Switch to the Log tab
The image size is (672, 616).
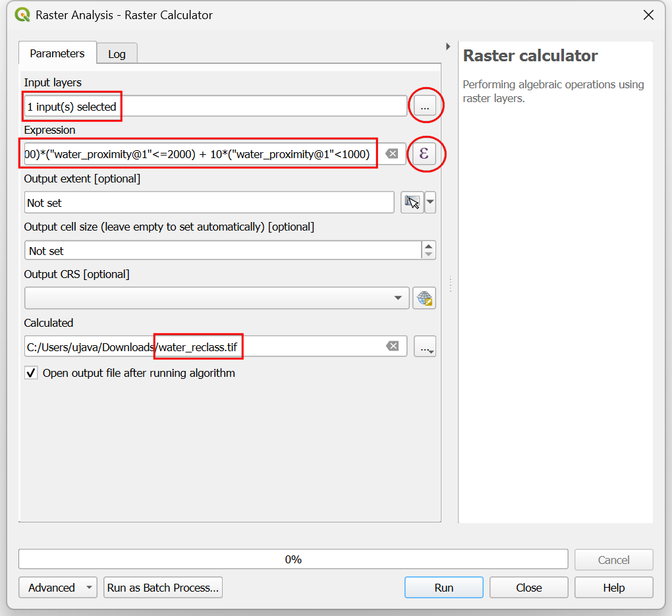117,54
